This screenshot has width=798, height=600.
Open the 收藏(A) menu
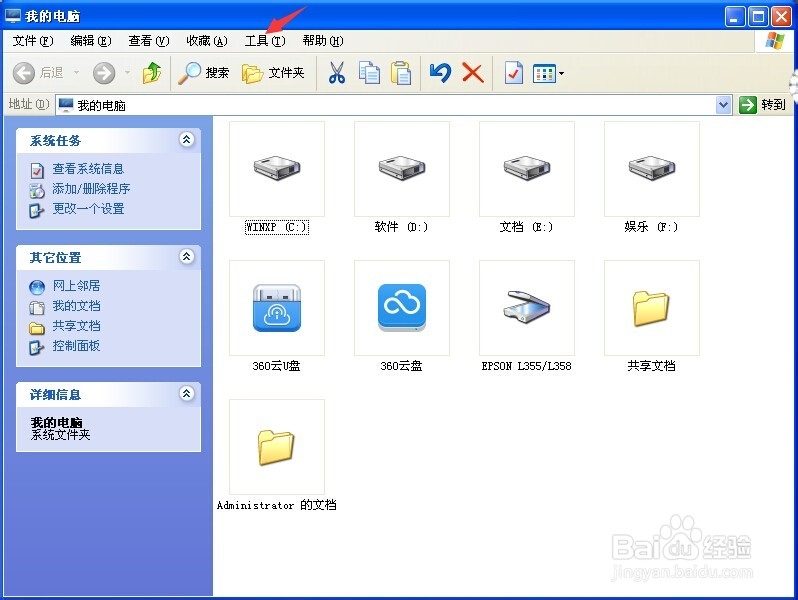point(207,41)
